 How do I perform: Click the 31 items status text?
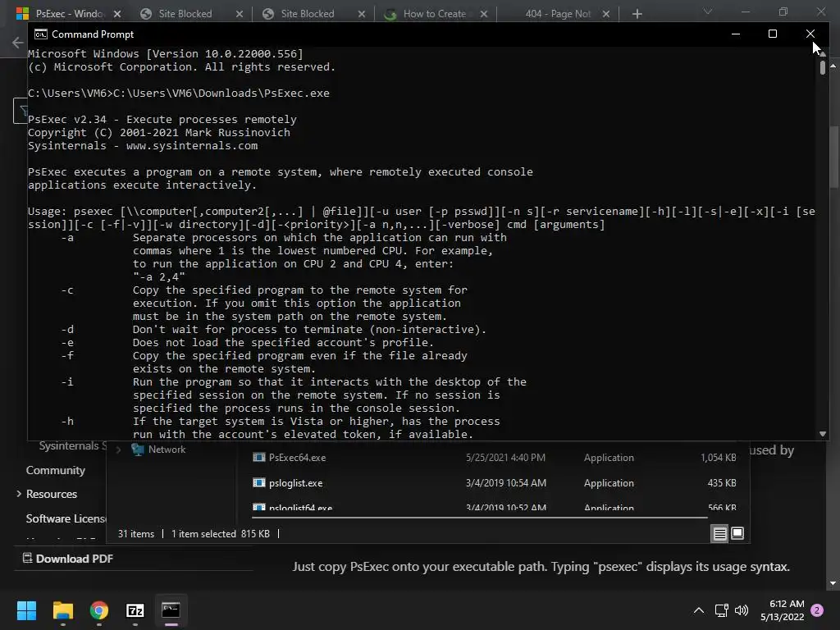coord(136,534)
